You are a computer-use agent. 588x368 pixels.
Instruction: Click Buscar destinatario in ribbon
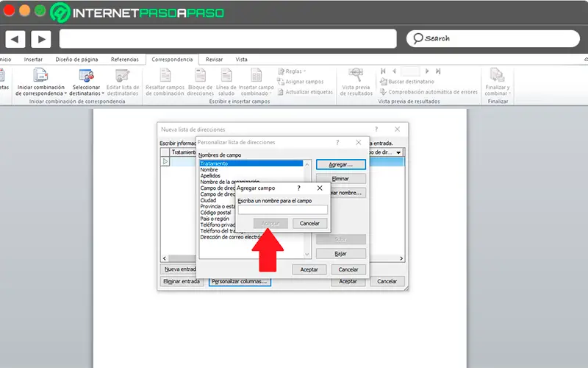coord(407,82)
